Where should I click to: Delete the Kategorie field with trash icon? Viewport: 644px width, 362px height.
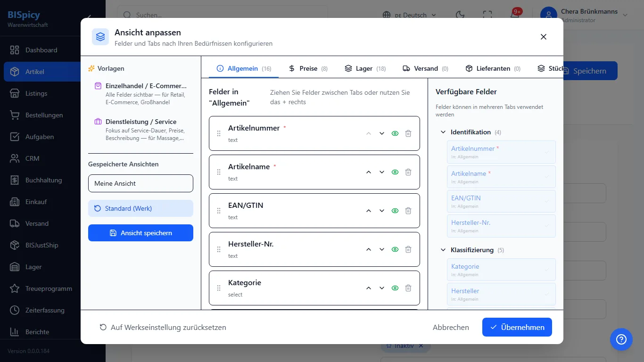pyautogui.click(x=408, y=288)
